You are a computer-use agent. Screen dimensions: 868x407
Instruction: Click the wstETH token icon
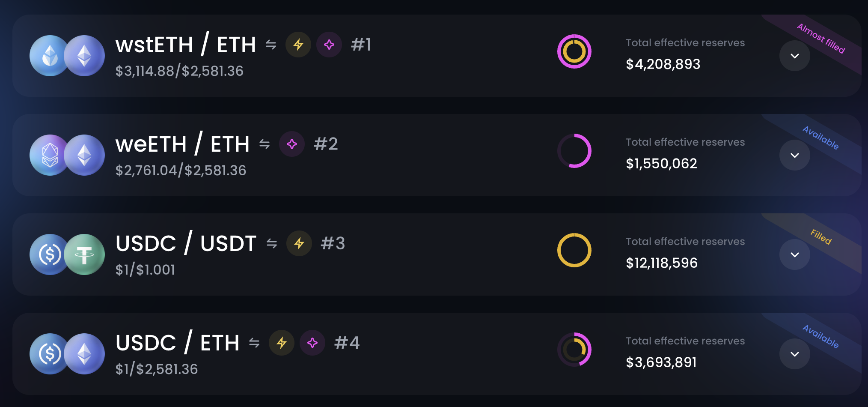[49, 56]
